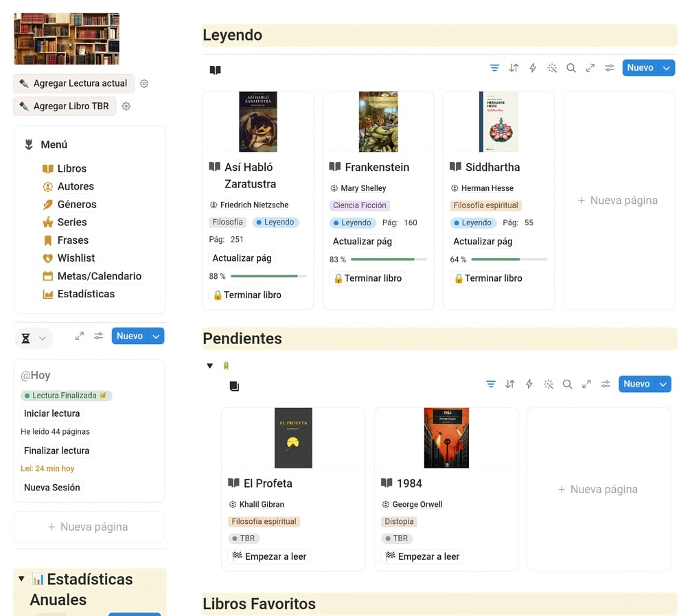Click Empezar a leer on 1984

click(422, 556)
